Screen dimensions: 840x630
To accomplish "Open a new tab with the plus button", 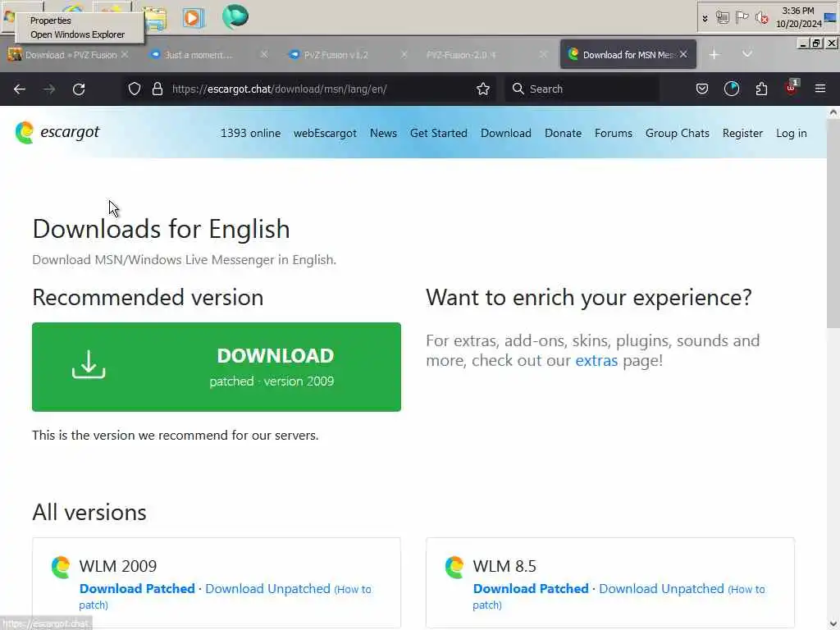I will [x=714, y=55].
